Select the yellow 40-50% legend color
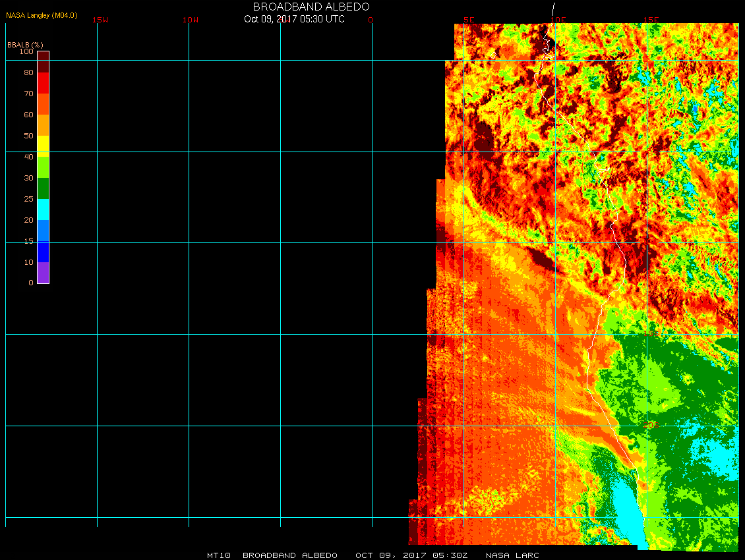The width and height of the screenshot is (745, 560). coord(43,146)
